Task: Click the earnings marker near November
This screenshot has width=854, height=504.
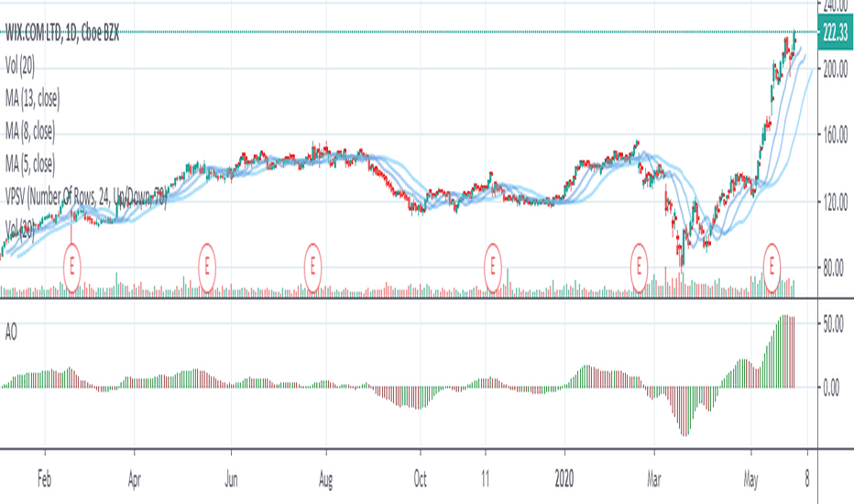Action: pos(492,268)
